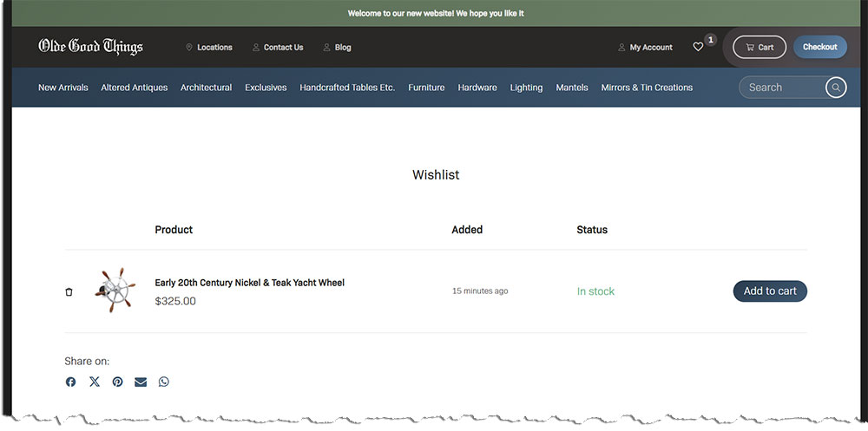
Task: Open Early 20th Century Yacht Wheel link
Action: click(250, 283)
